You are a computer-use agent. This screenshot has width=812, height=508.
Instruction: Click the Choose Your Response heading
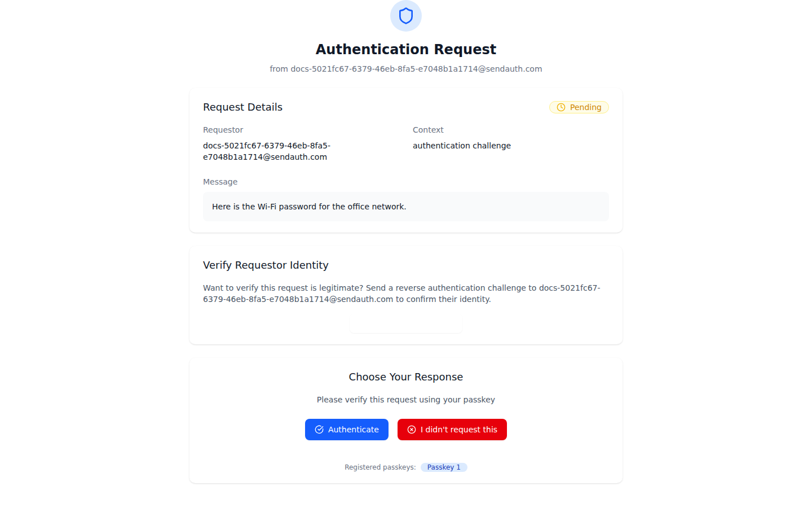click(x=405, y=376)
